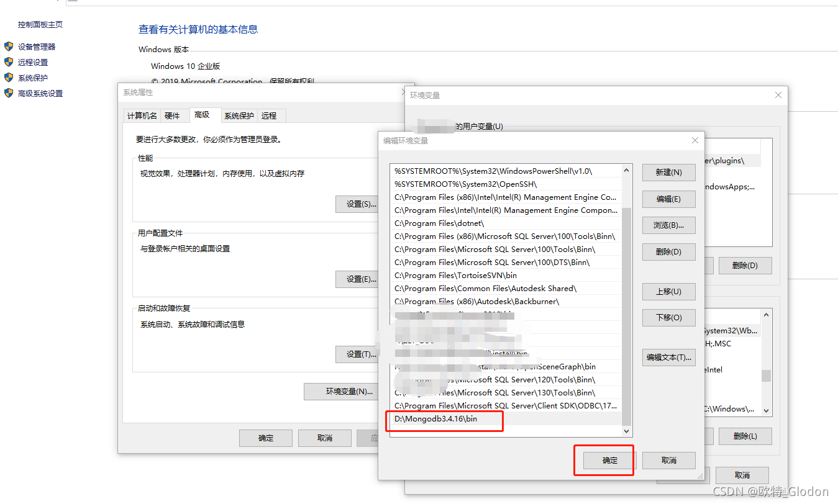Select TortoiseSVN\bin path entry
This screenshot has width=838, height=504.
pos(506,276)
